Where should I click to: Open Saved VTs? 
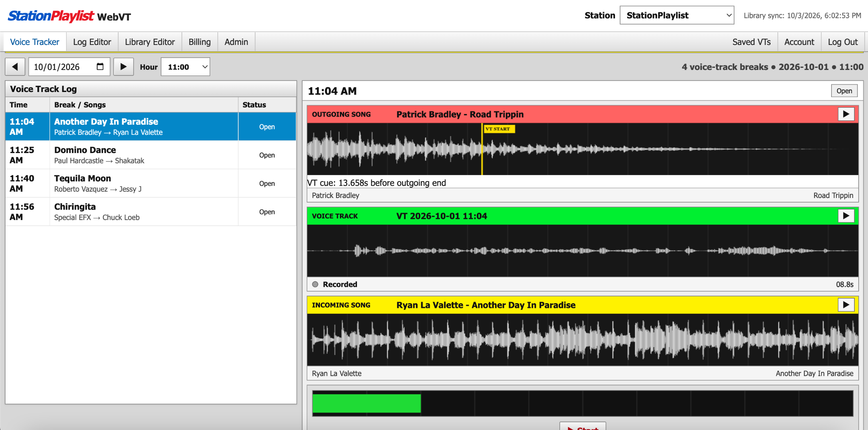click(751, 42)
